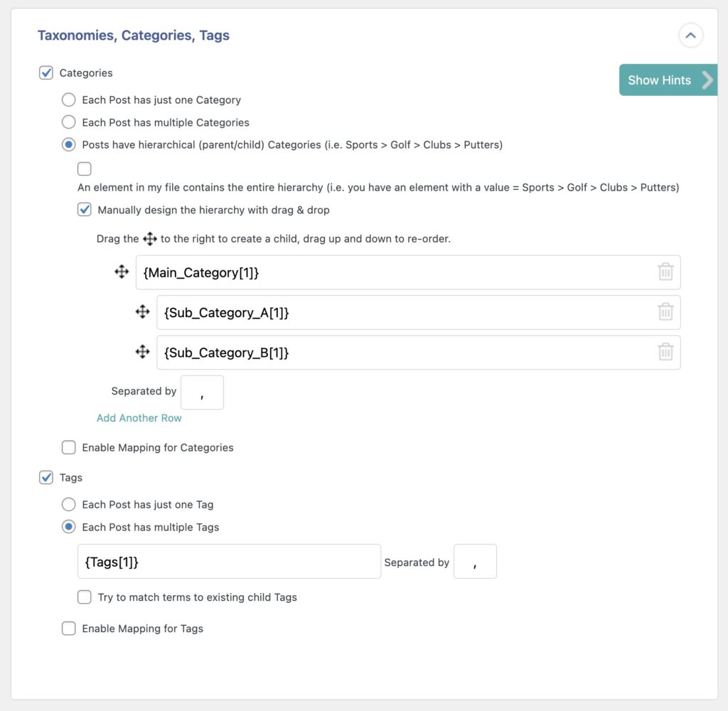This screenshot has height=711, width=728.
Task: Click the drag handle next to {Sub_Category_A[1]}
Action: click(142, 311)
